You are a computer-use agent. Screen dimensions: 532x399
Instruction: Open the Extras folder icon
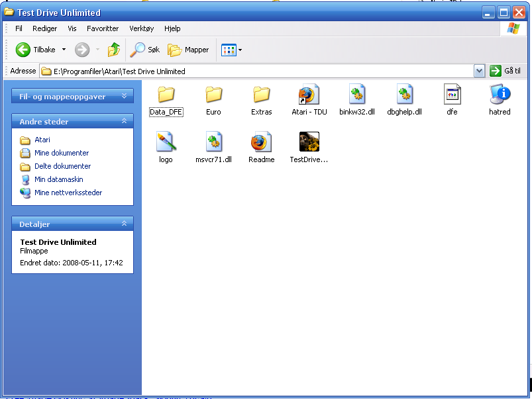point(261,94)
